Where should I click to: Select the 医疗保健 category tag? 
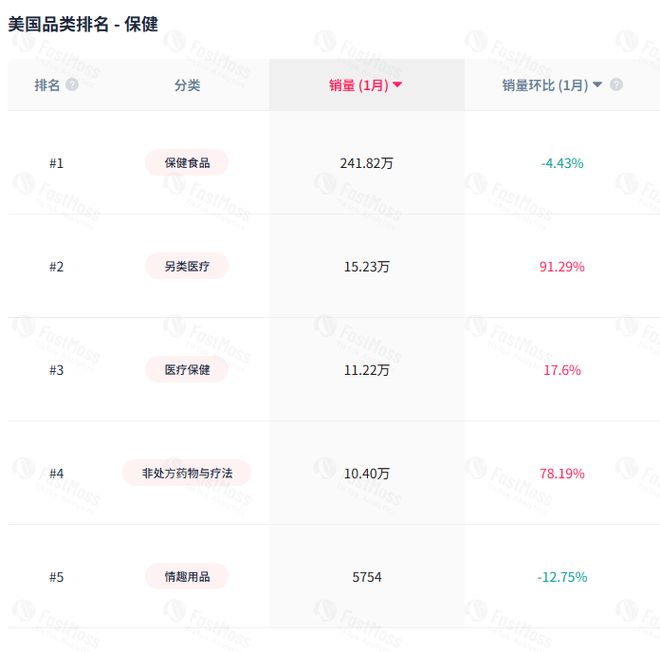click(x=187, y=370)
